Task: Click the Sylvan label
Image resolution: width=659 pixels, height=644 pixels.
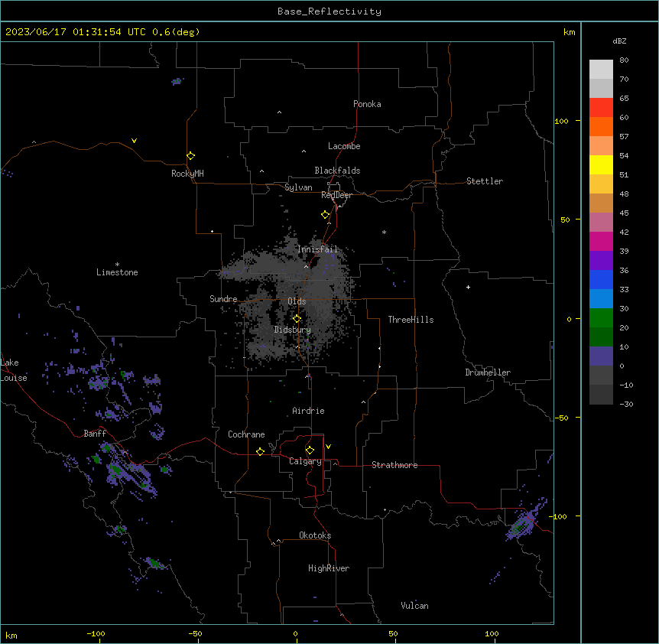Action: 298,187
